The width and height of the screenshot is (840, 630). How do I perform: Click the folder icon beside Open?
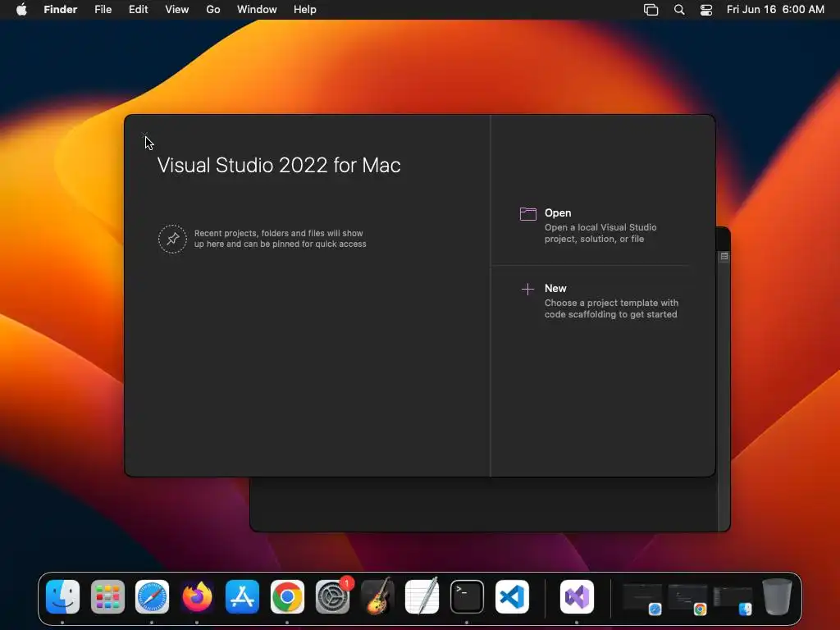pyautogui.click(x=527, y=214)
